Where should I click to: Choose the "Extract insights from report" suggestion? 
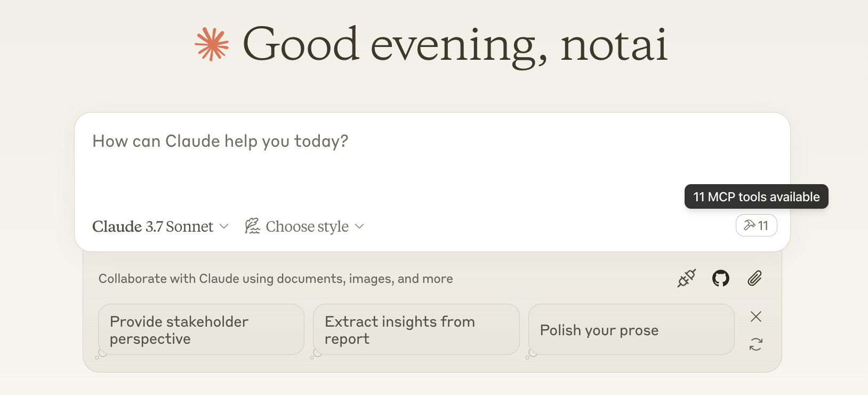(416, 330)
